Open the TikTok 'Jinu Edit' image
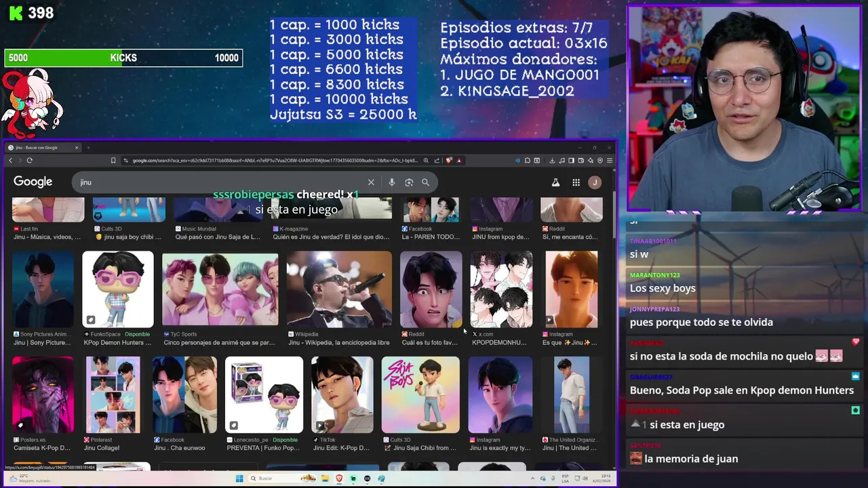868x488 pixels. click(342, 395)
